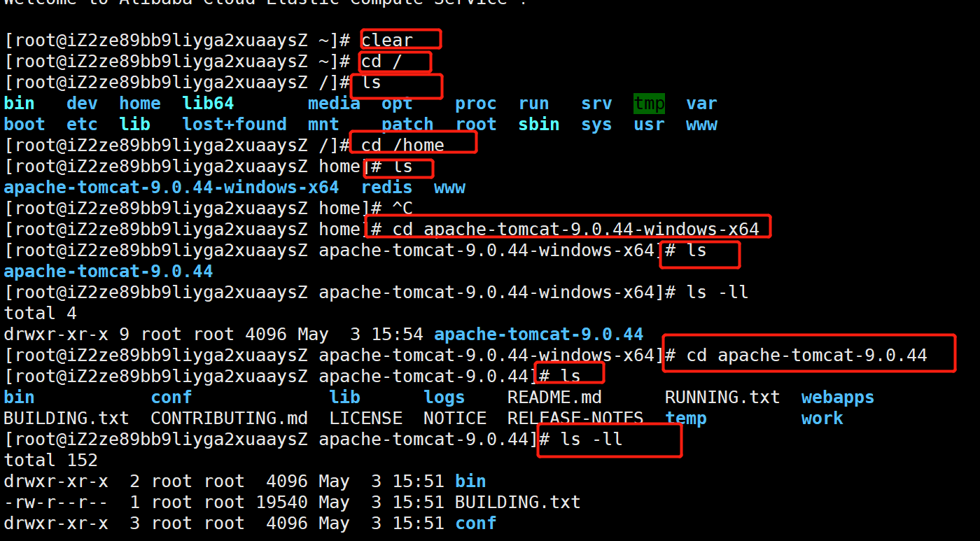The height and width of the screenshot is (541, 980).
Task: Click the 'boot' directory name
Action: click(x=24, y=125)
